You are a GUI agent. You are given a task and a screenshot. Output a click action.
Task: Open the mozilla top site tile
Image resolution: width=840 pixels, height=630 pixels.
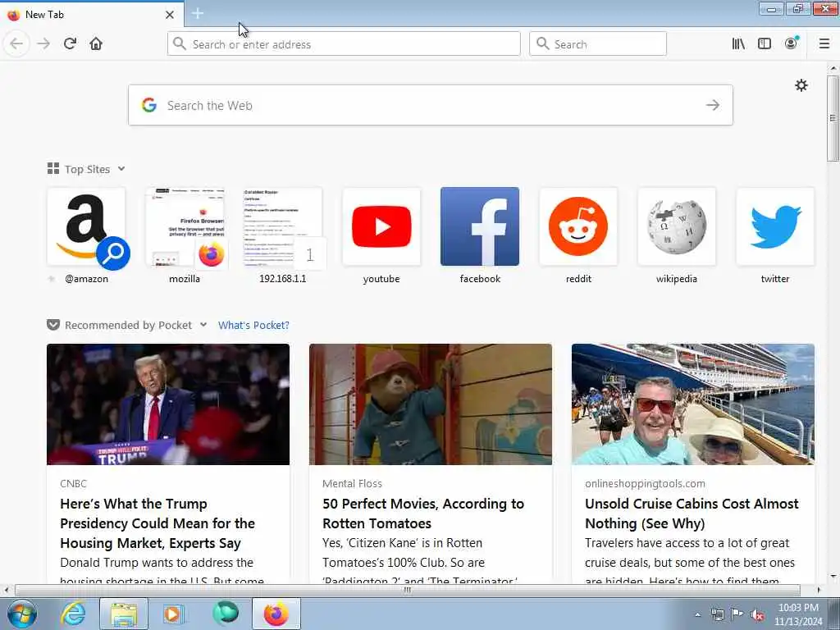185,226
